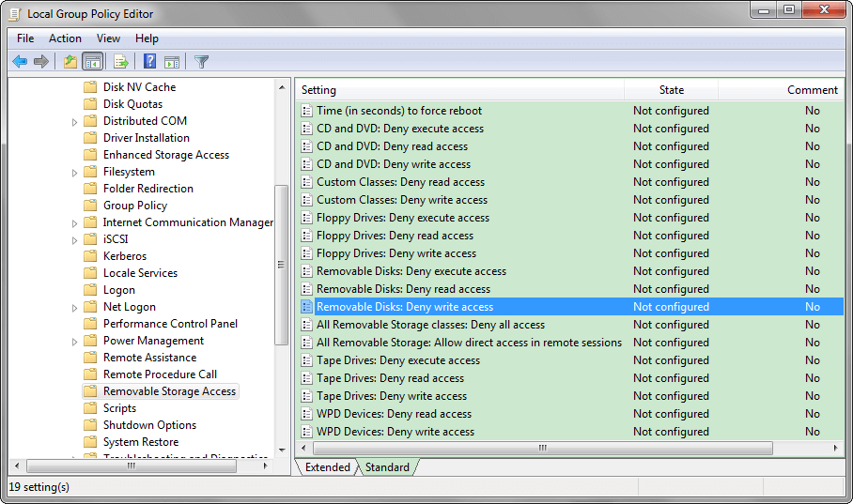Click tree pane scroll down arrow
853x504 pixels.
(282, 450)
